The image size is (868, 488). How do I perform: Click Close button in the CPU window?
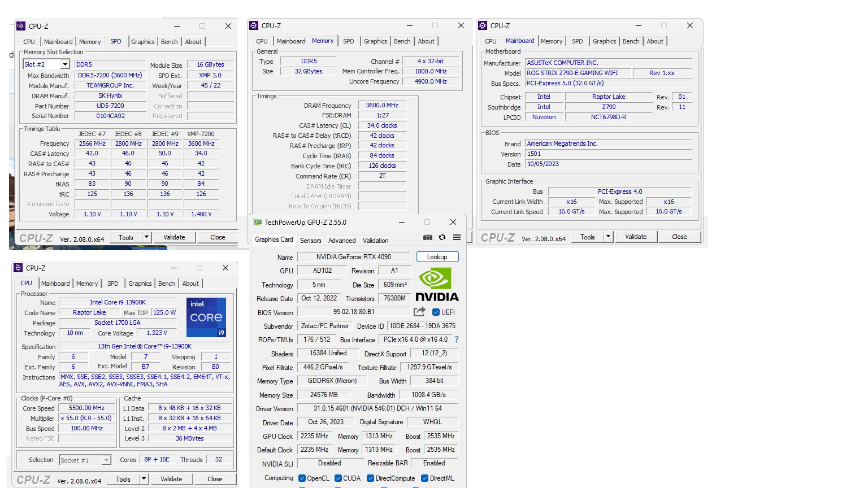(215, 479)
